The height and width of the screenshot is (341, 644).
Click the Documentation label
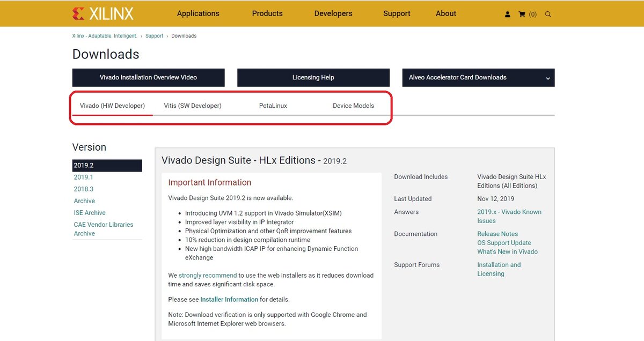pyautogui.click(x=415, y=234)
